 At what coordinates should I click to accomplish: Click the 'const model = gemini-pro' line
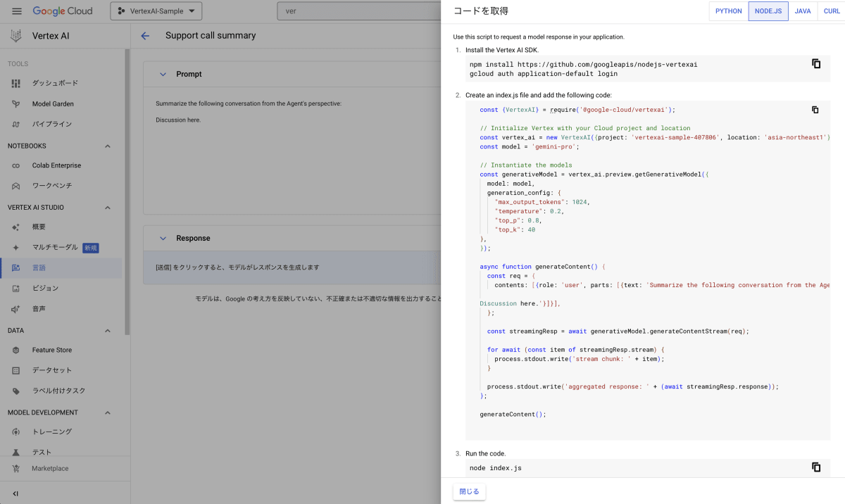529,146
